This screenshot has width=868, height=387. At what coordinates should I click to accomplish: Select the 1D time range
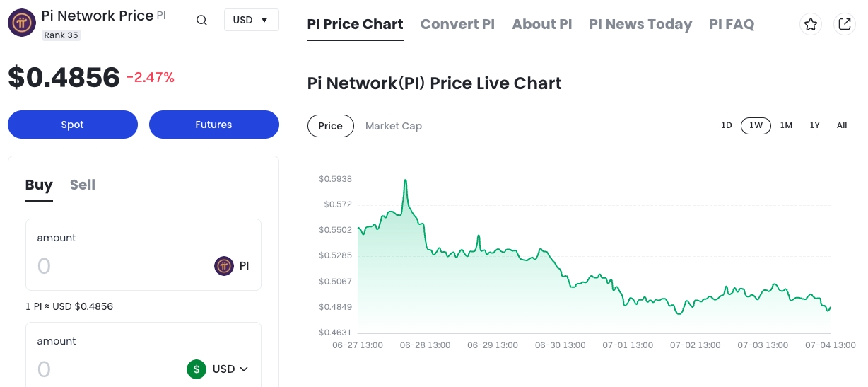[726, 125]
